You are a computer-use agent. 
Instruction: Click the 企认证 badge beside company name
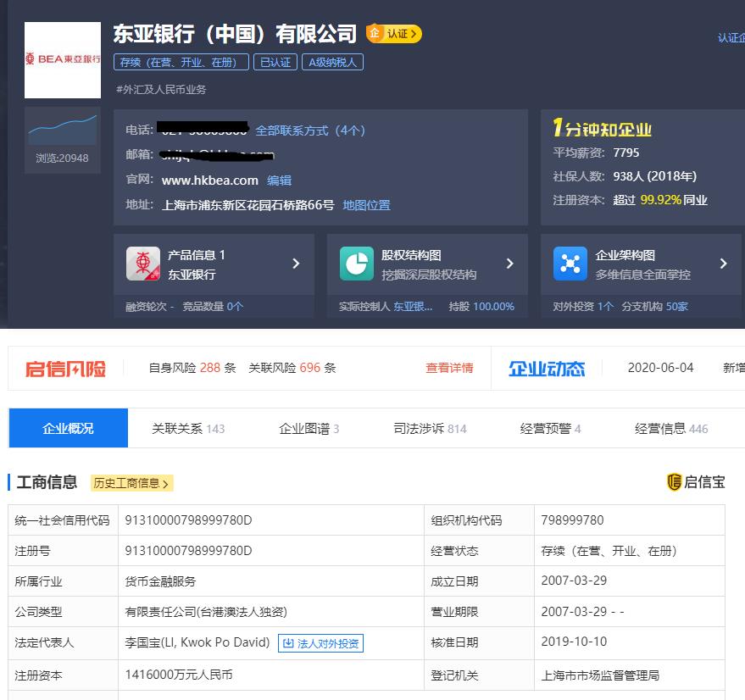392,34
